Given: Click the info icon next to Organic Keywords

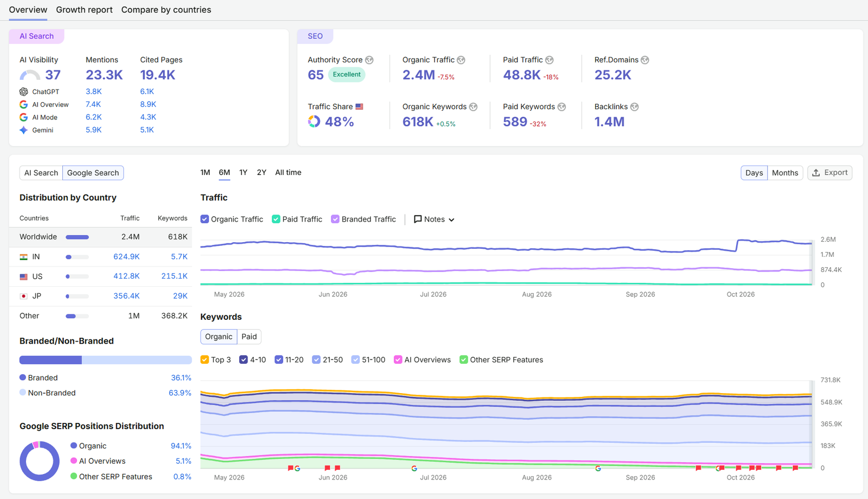Looking at the screenshot, I should (x=474, y=107).
